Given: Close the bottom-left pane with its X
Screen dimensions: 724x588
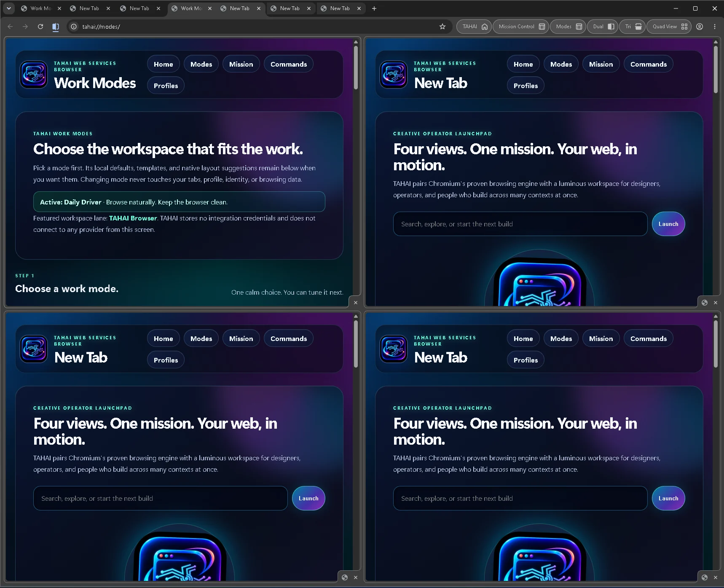Looking at the screenshot, I should 356,577.
